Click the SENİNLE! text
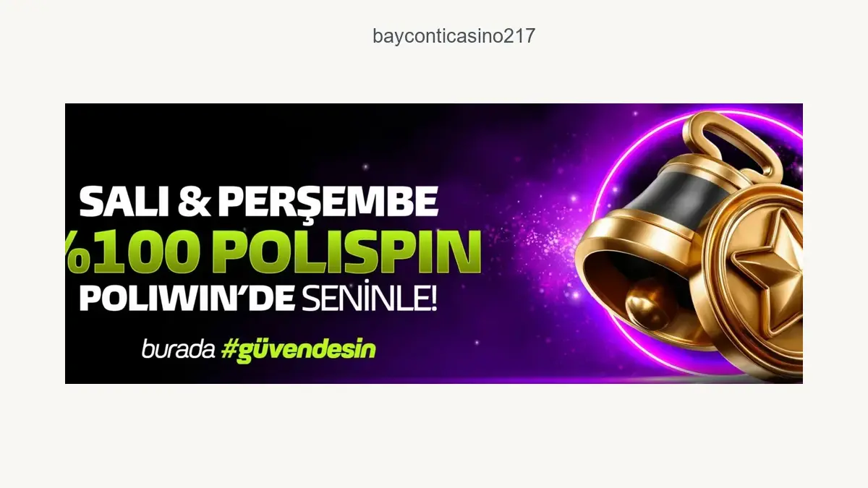The image size is (868, 488). [370, 297]
